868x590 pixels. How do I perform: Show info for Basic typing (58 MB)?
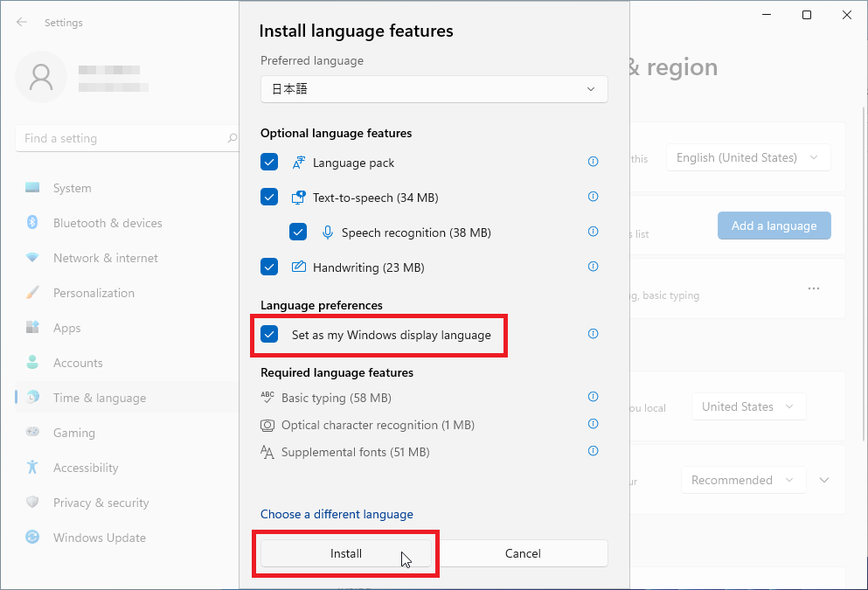[593, 396]
